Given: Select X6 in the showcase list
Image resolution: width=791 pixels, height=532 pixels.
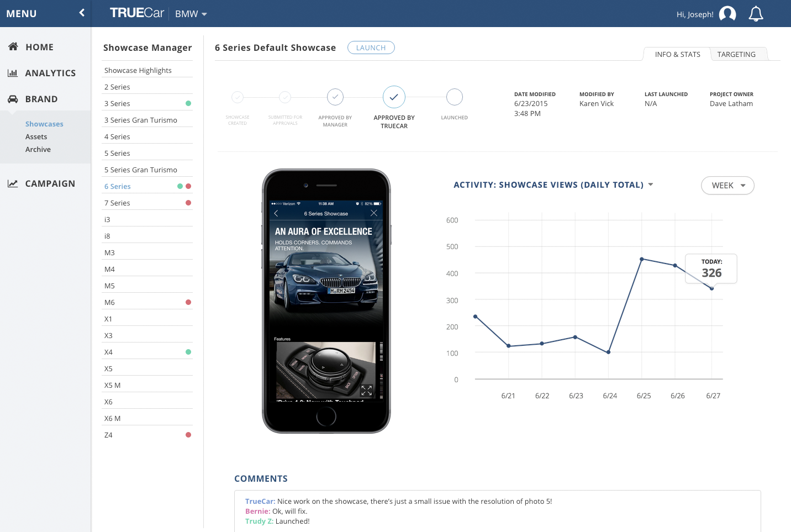Looking at the screenshot, I should point(148,402).
